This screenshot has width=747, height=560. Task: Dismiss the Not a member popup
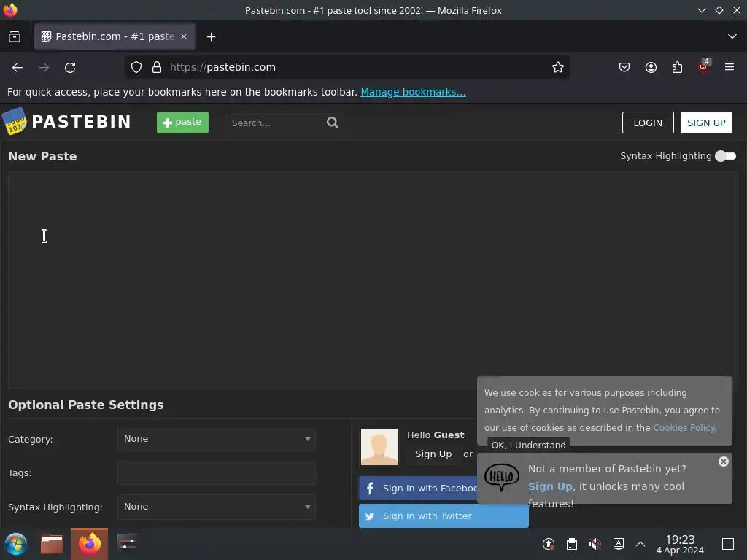(723, 462)
